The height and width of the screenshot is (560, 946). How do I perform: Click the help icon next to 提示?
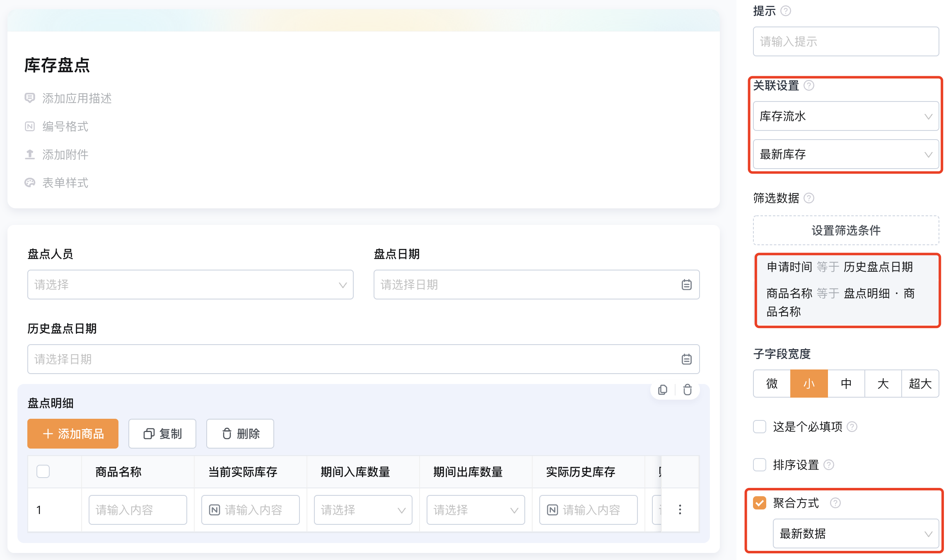[x=786, y=11]
